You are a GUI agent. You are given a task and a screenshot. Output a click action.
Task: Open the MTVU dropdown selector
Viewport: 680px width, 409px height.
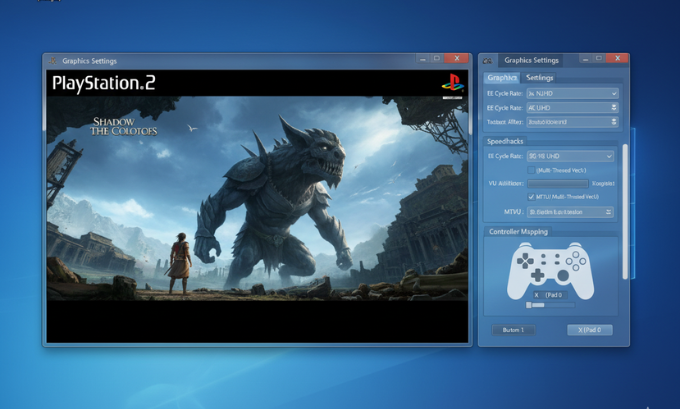(x=568, y=212)
